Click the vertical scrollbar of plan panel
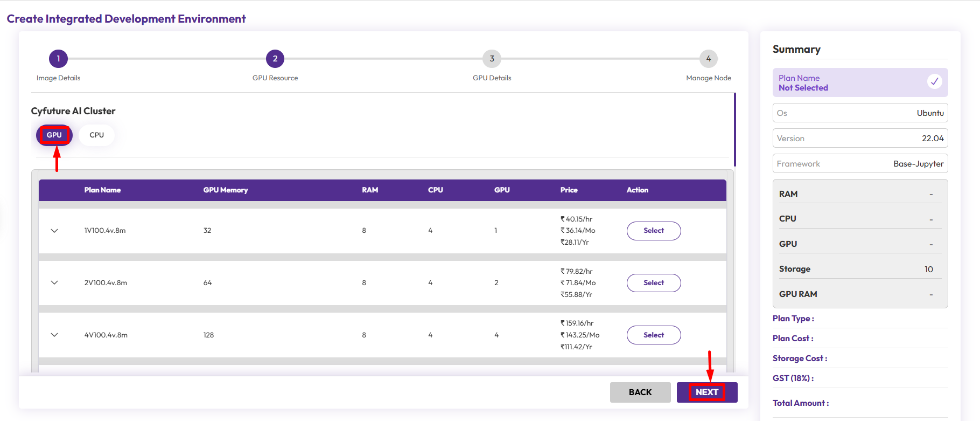This screenshot has width=980, height=421. [734, 130]
